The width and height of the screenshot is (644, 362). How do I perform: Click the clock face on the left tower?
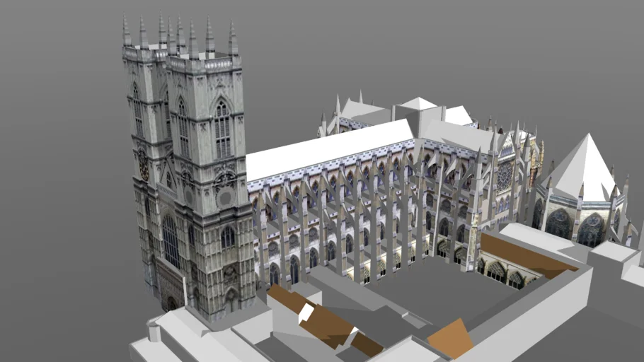pos(144,165)
